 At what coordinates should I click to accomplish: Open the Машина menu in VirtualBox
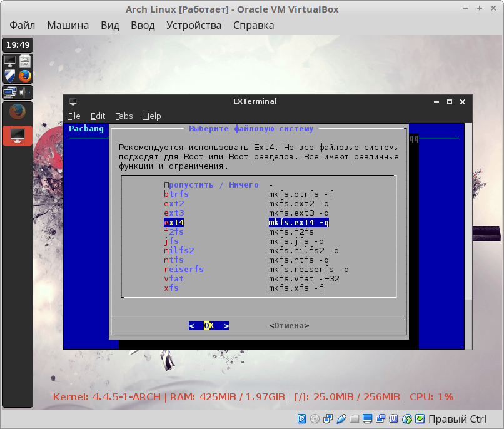[68, 25]
